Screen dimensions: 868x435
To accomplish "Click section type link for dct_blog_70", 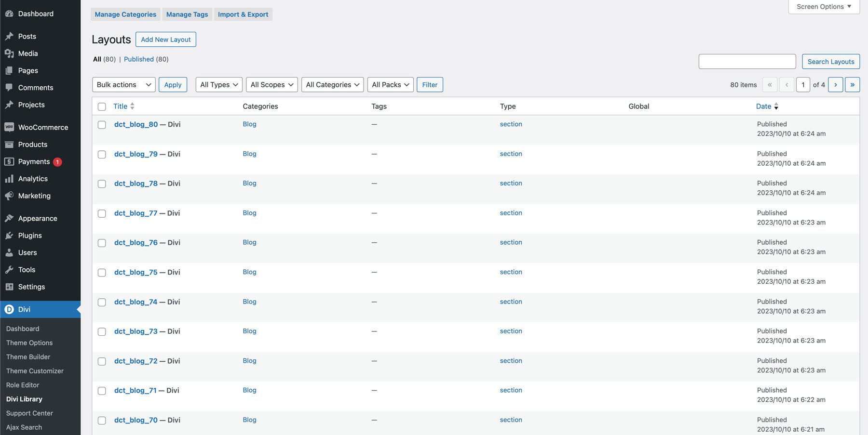I will coord(511,420).
